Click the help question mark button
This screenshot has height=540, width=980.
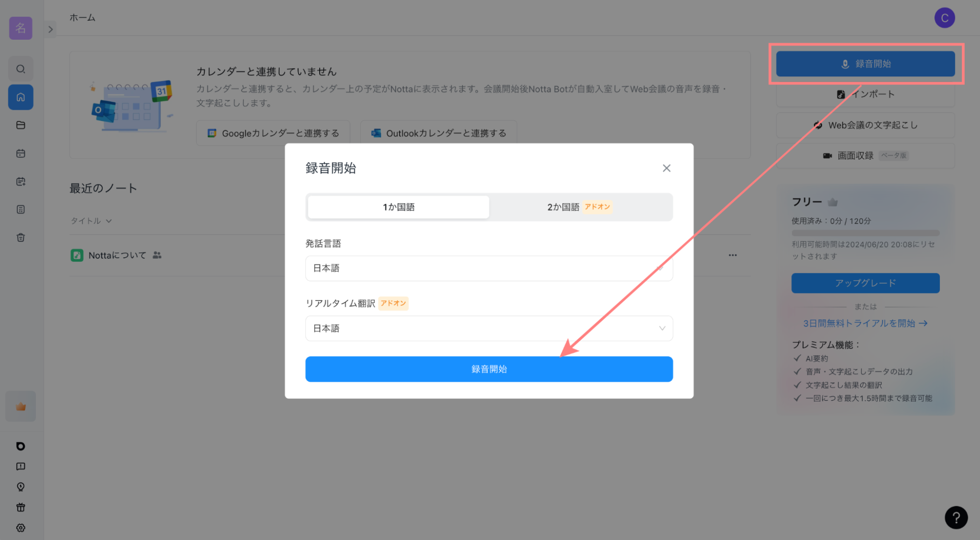tap(955, 517)
